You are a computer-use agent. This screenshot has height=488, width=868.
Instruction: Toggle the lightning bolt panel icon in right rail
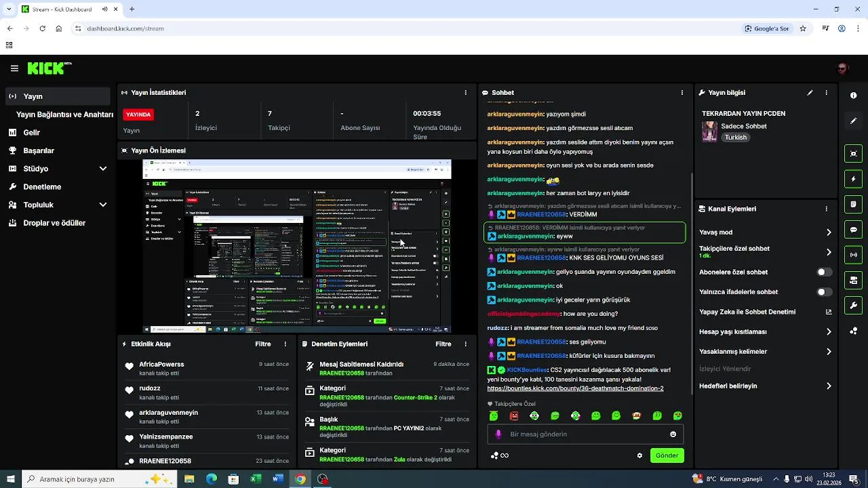click(x=853, y=179)
